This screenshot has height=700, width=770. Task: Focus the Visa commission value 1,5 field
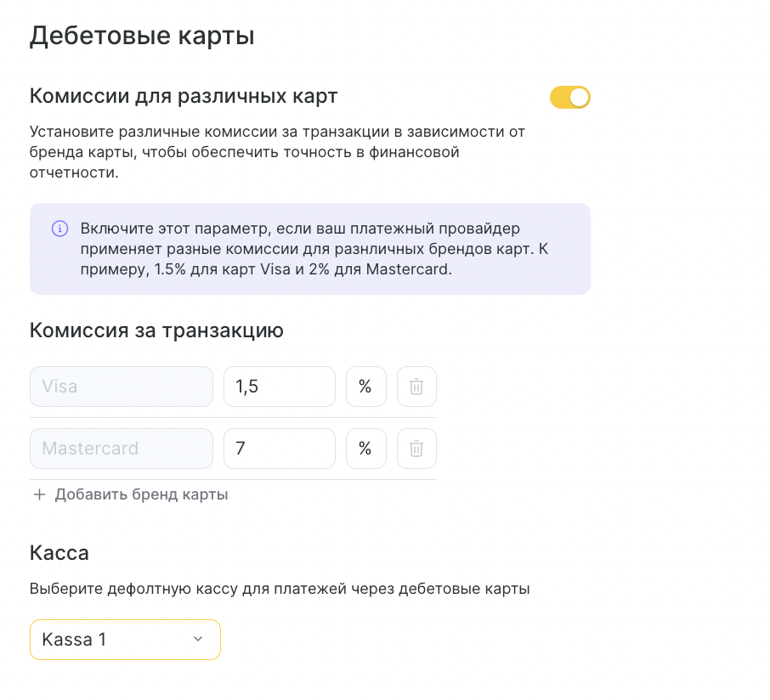click(279, 387)
